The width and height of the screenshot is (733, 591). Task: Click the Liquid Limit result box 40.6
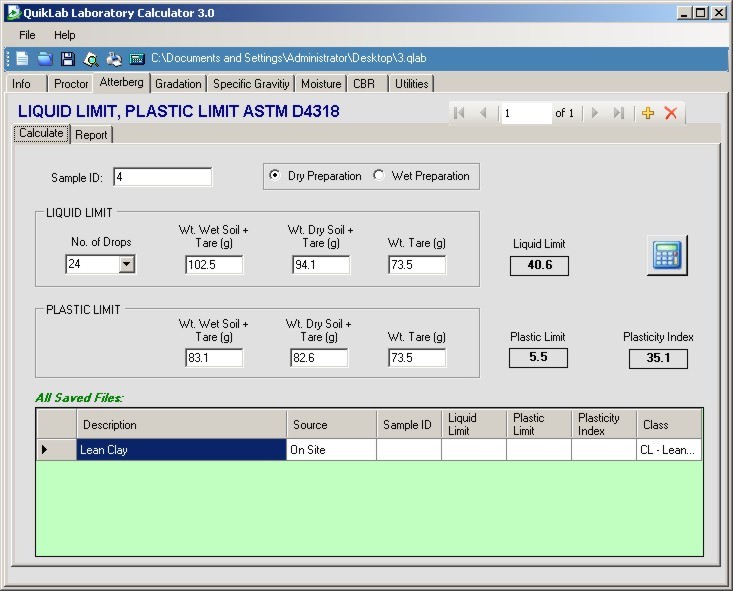click(x=539, y=266)
